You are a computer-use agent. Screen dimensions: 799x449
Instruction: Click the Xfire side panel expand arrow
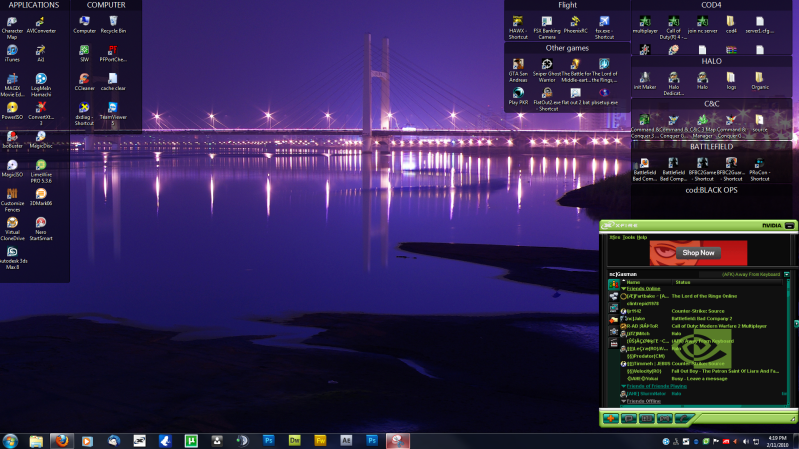tap(796, 324)
